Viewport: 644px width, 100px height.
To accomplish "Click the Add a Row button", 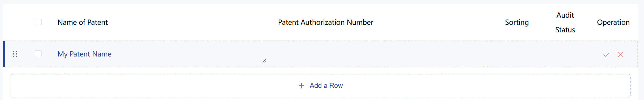I will pyautogui.click(x=320, y=86).
